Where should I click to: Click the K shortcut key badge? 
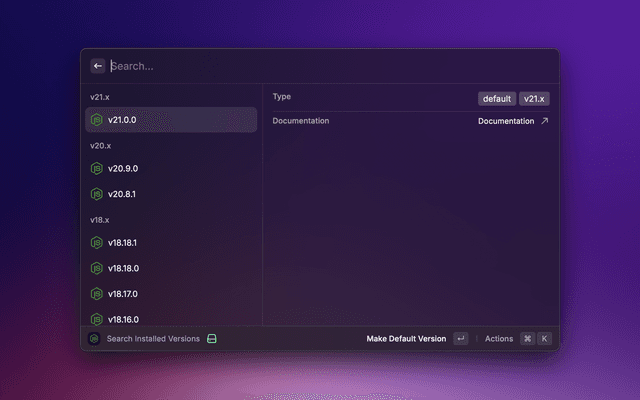point(545,339)
